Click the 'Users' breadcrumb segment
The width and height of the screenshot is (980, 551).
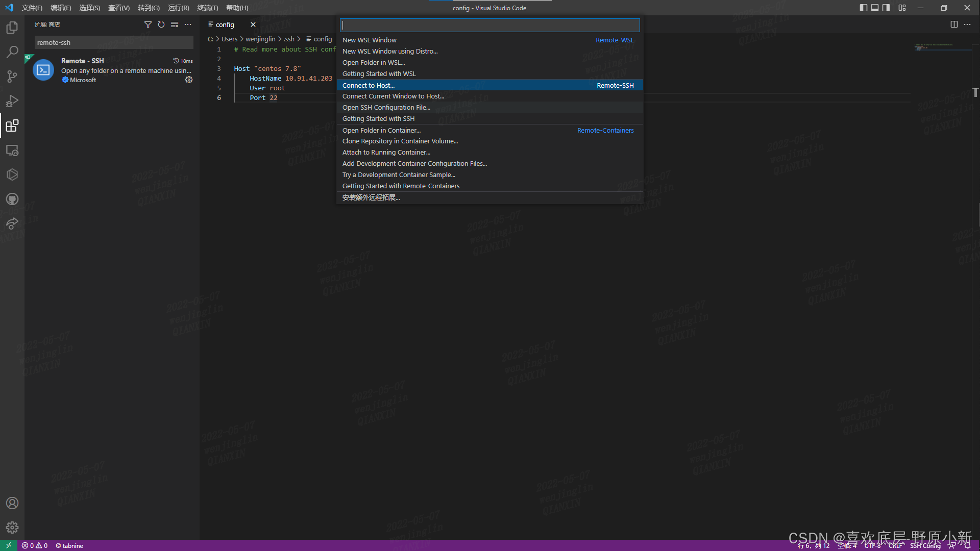tap(229, 39)
